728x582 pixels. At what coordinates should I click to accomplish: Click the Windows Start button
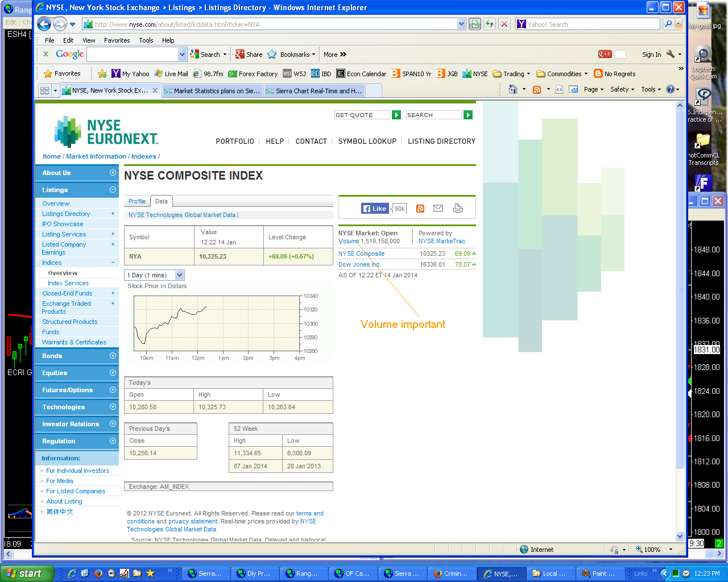click(27, 573)
